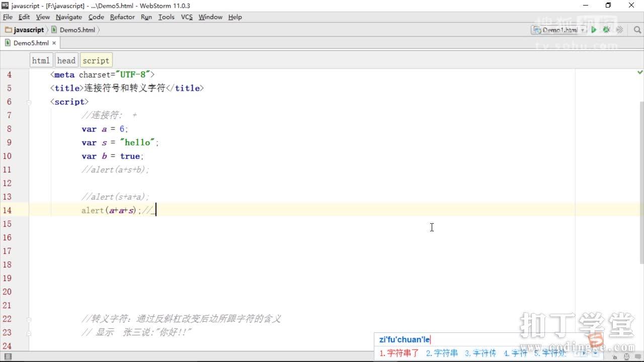Expand the javascript breadcrumb chevron
This screenshot has width=644, height=362.
46,30
